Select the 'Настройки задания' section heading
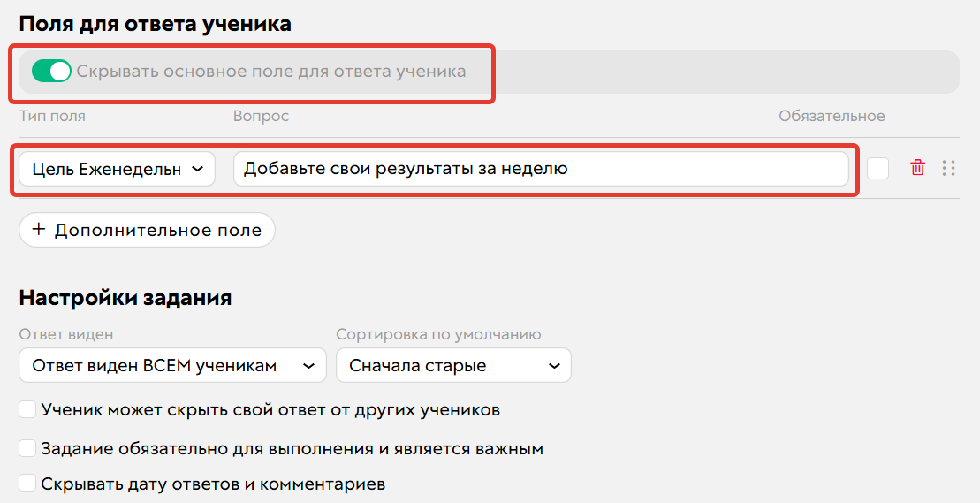This screenshot has height=503, width=980. coord(125,297)
